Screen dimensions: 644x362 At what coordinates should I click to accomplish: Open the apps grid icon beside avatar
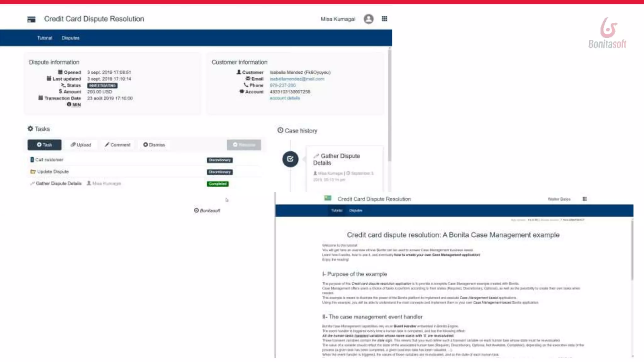coord(384,19)
